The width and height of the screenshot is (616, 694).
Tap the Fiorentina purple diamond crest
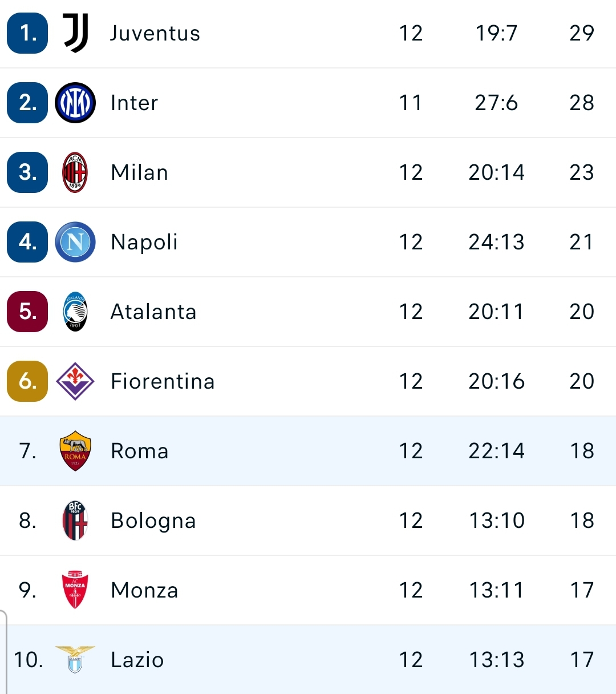point(75,381)
